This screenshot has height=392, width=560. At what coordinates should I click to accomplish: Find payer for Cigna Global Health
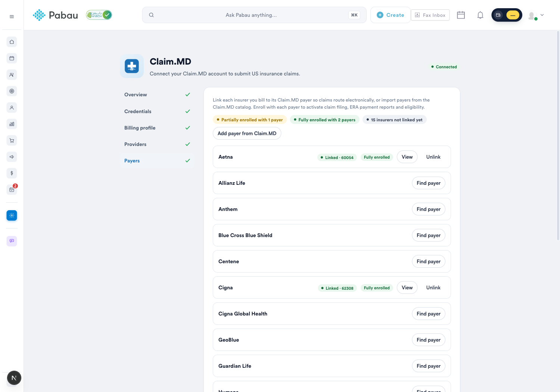click(x=429, y=314)
